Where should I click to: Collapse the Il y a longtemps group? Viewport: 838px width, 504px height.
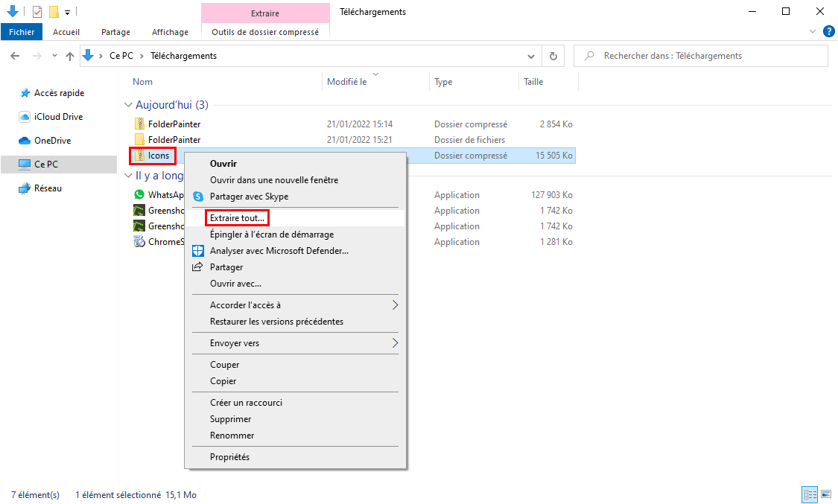point(127,176)
